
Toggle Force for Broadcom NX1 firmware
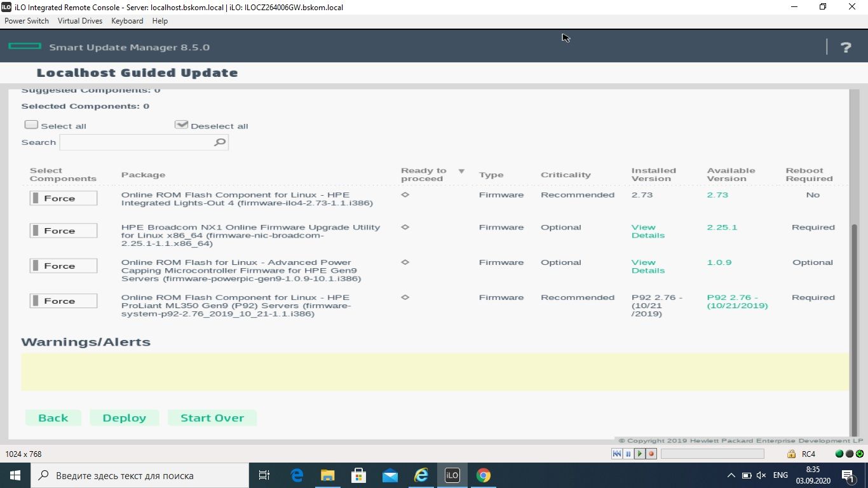point(64,231)
